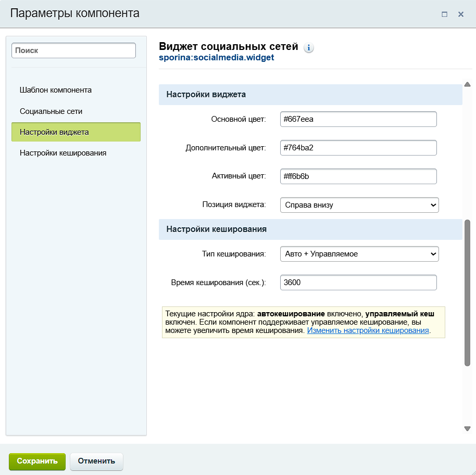Screen dimensions: 476x475
Task: Click the Основной цвет field with #667eea
Action: coord(358,119)
